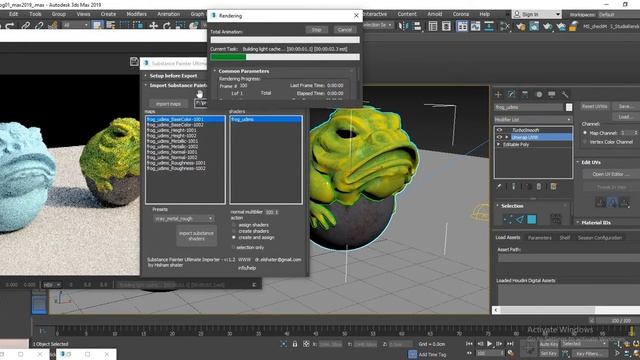Select the create shaders radio option

(x=234, y=231)
